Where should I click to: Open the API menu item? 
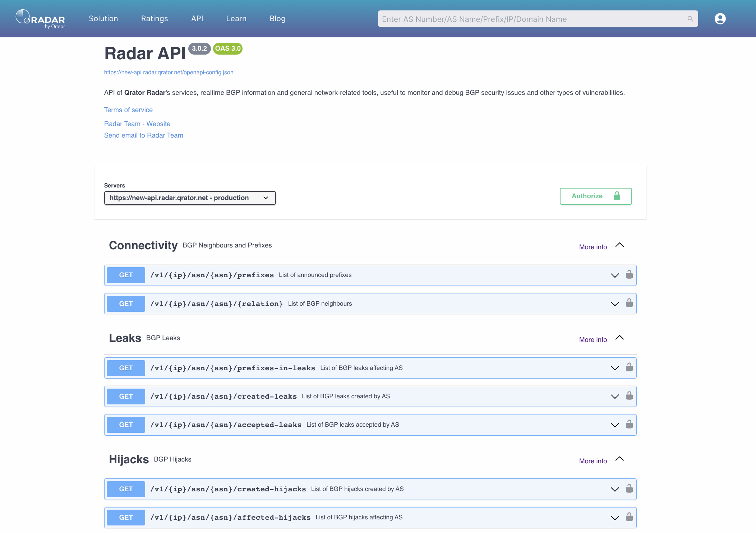pos(197,19)
